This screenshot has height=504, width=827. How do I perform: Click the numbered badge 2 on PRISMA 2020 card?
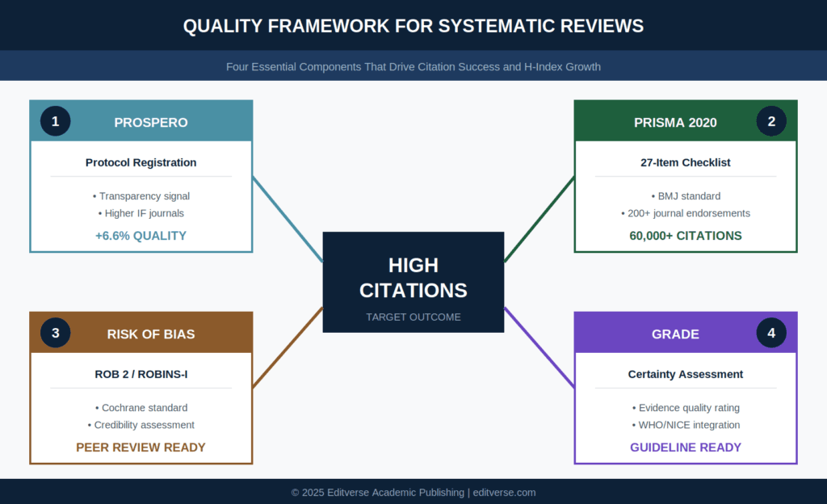coord(771,120)
